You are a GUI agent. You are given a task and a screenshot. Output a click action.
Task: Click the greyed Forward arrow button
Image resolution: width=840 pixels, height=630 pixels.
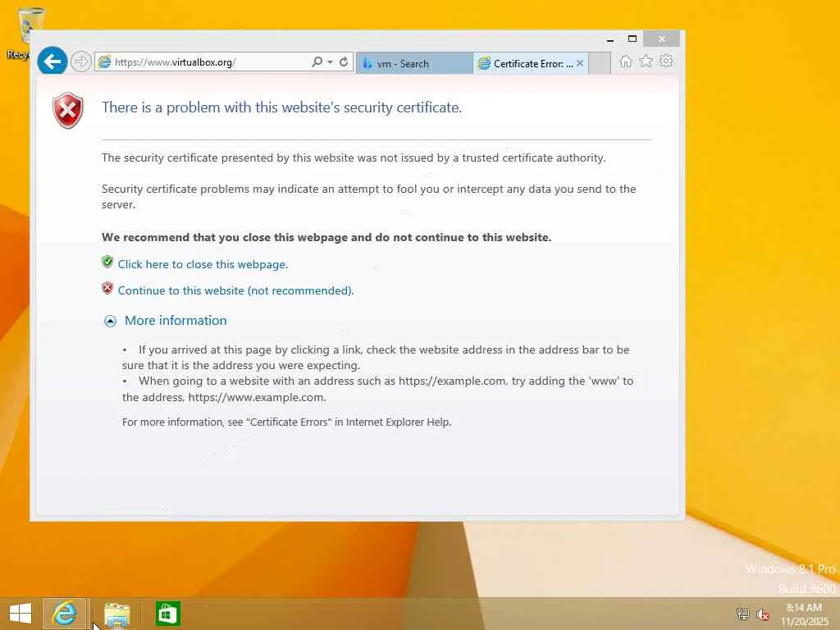pos(81,62)
